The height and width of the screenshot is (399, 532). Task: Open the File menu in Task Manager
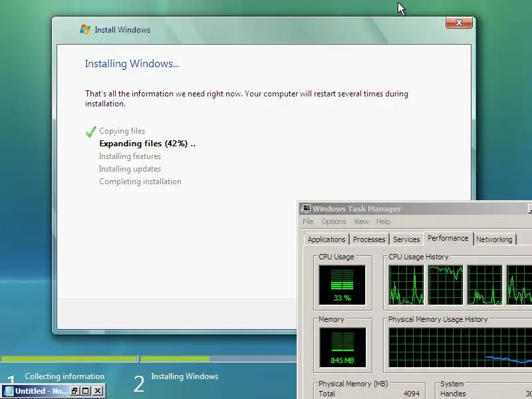[308, 221]
